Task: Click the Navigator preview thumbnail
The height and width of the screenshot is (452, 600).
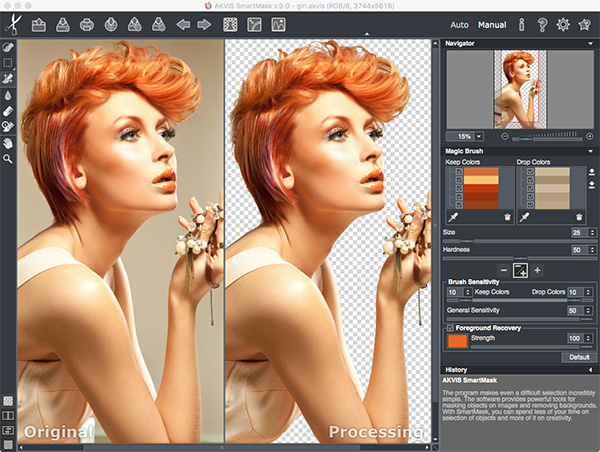Action: click(x=519, y=88)
